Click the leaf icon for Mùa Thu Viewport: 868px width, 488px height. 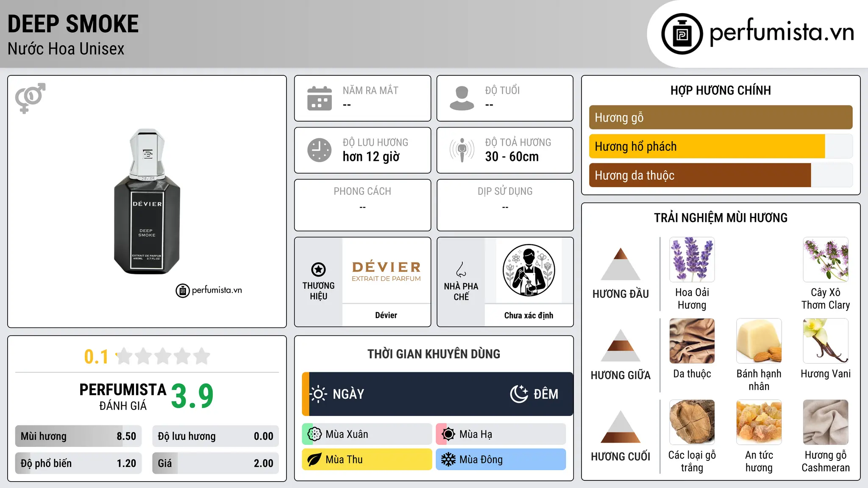point(314,460)
